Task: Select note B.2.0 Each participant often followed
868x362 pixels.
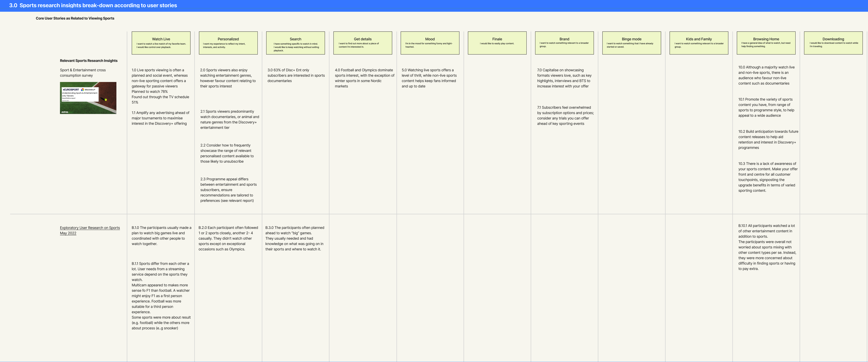Action: (228, 239)
